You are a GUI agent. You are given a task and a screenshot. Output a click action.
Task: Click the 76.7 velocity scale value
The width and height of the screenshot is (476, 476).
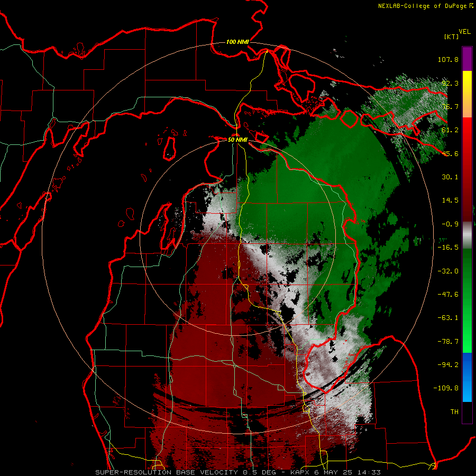[x=450, y=106]
